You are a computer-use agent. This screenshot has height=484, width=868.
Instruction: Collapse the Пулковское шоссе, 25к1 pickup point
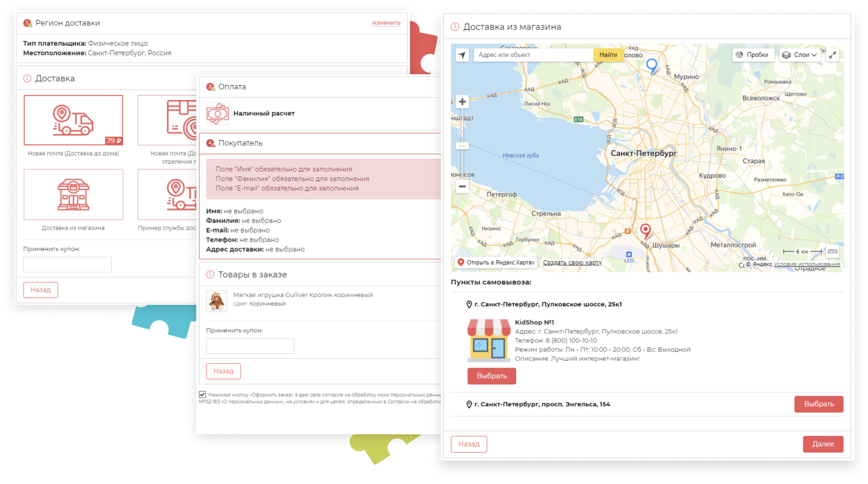coord(548,304)
